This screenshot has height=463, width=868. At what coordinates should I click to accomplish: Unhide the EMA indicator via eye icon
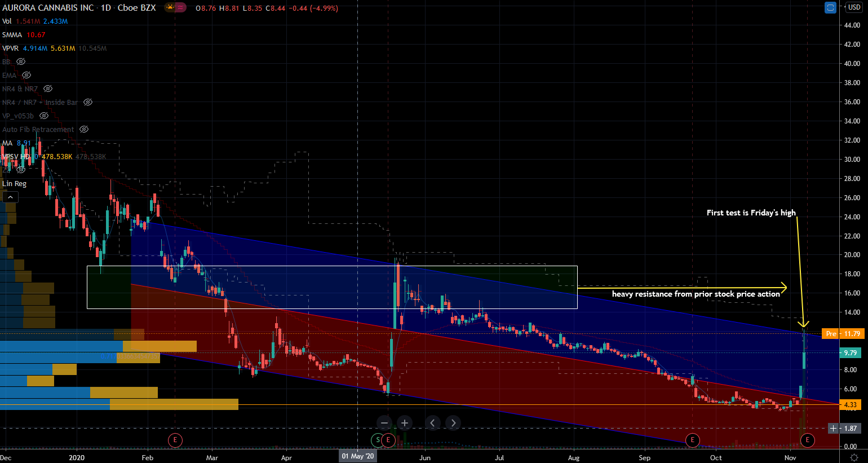point(26,75)
